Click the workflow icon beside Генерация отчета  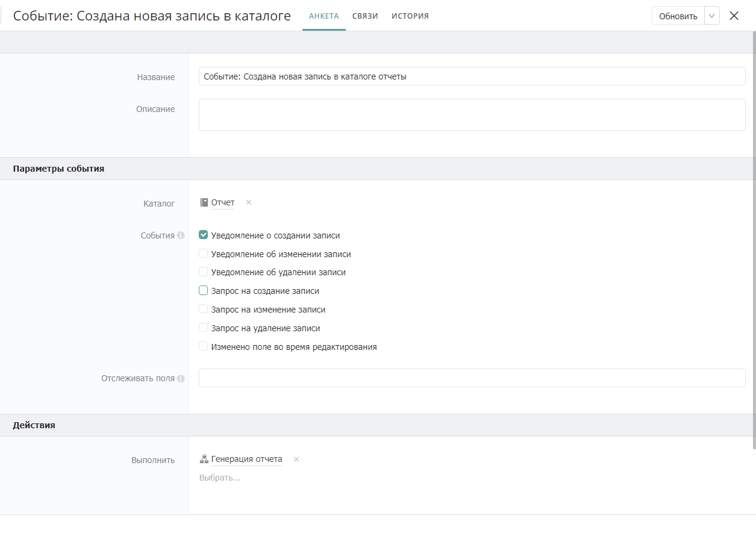(204, 460)
